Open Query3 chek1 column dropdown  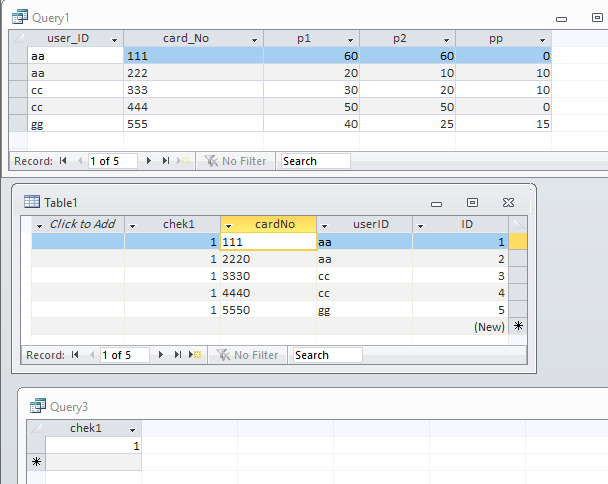(x=133, y=430)
